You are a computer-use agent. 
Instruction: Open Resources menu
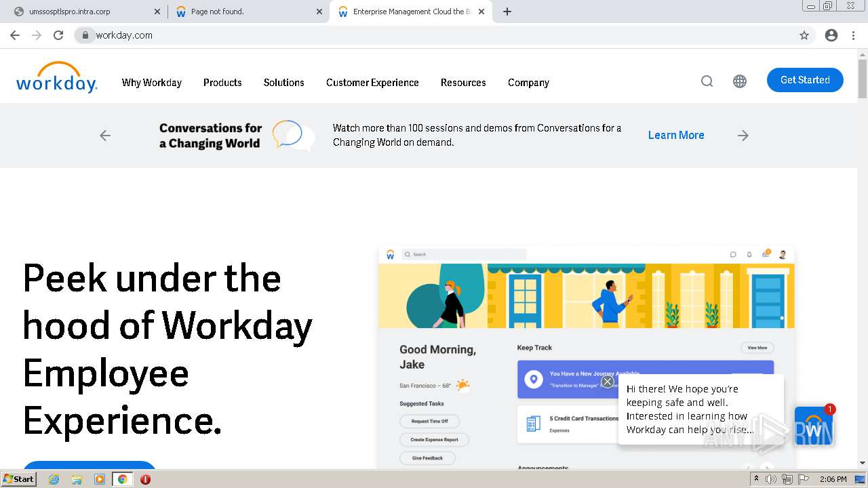(x=463, y=83)
